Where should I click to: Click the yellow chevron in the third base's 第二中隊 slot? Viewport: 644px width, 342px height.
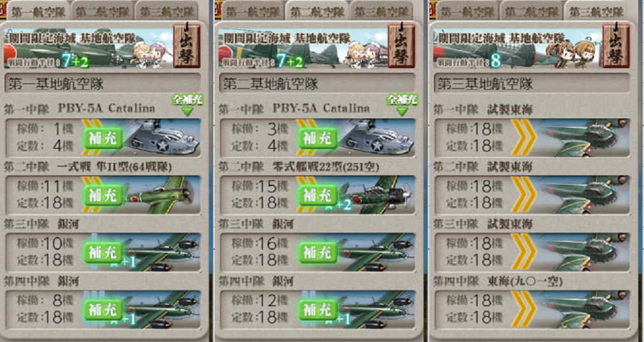click(523, 195)
